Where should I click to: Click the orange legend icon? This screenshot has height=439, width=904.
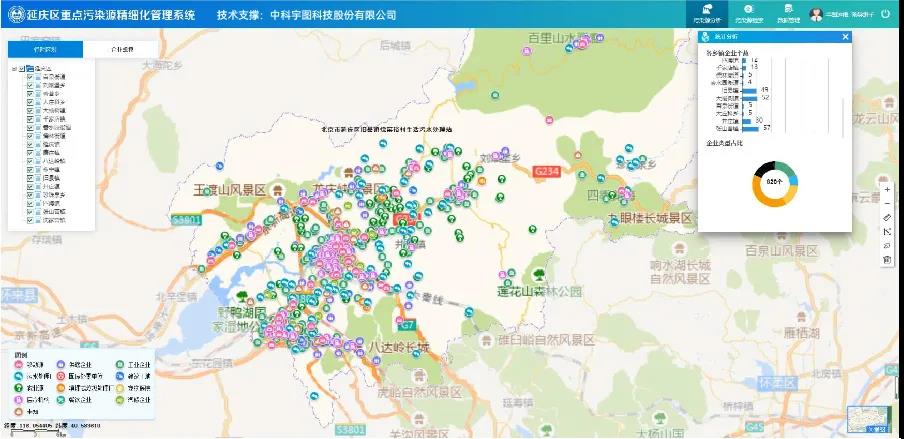click(x=61, y=388)
